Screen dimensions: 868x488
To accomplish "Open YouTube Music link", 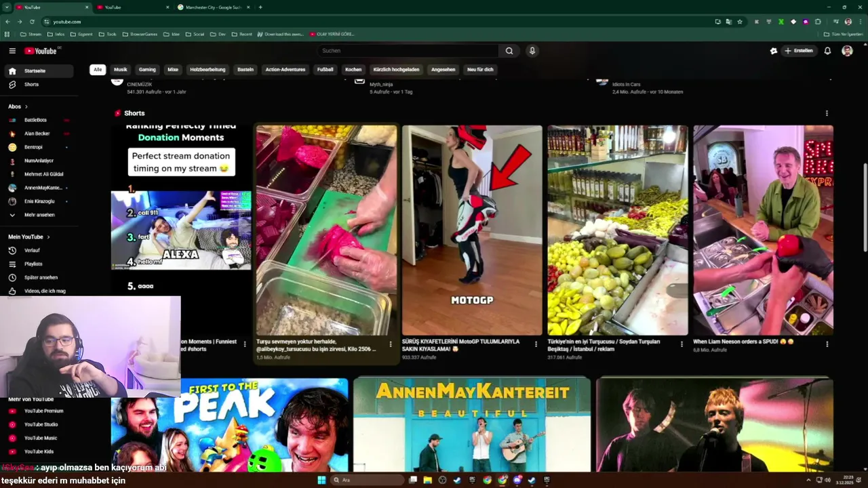I will click(39, 438).
